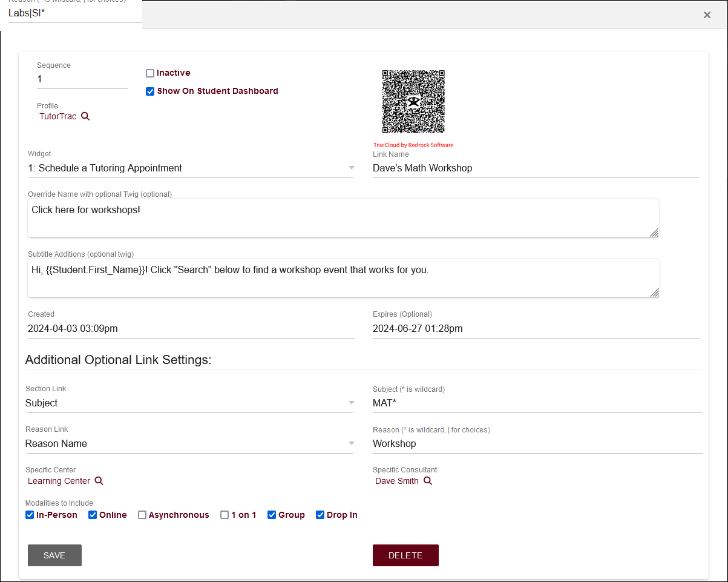
Task: Uncheck Show On Student Dashboard
Action: click(x=150, y=91)
